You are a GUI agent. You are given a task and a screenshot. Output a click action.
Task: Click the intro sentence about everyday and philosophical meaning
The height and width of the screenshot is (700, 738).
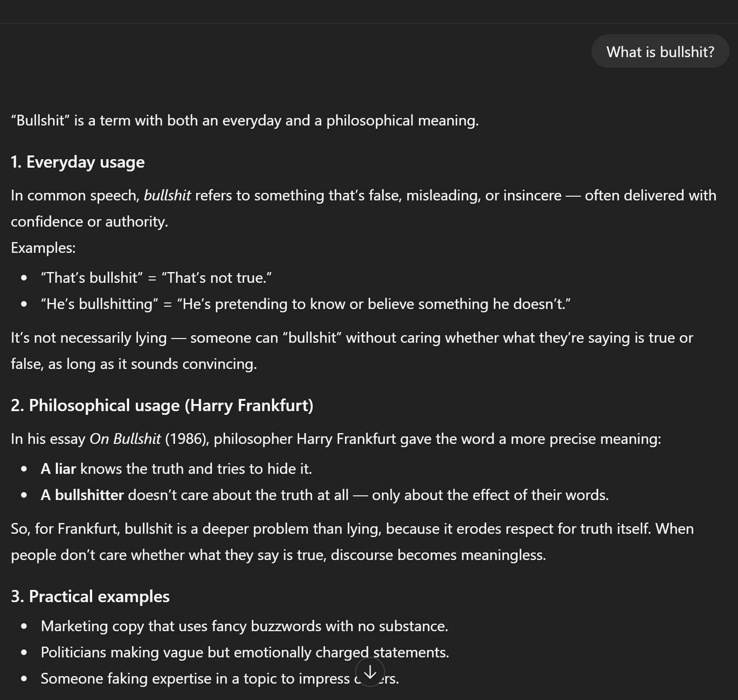[x=245, y=121]
